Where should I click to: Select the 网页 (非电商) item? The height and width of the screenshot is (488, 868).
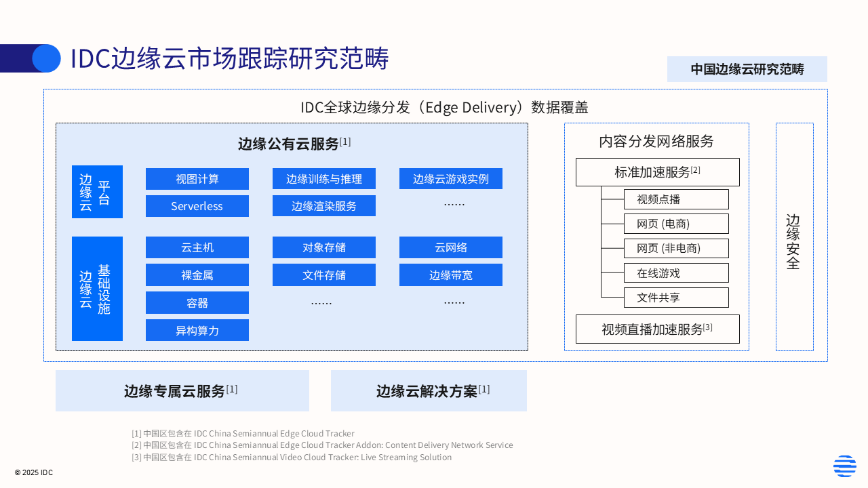click(676, 249)
